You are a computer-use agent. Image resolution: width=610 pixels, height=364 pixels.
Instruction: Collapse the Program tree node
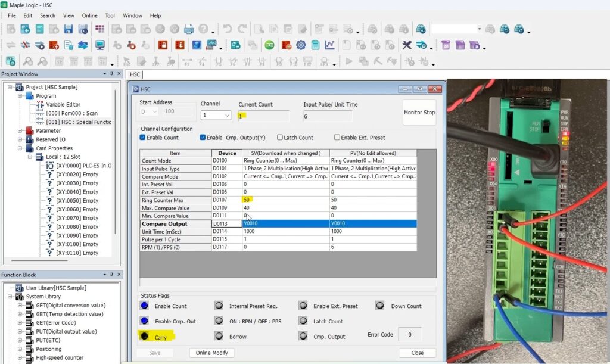pos(20,96)
